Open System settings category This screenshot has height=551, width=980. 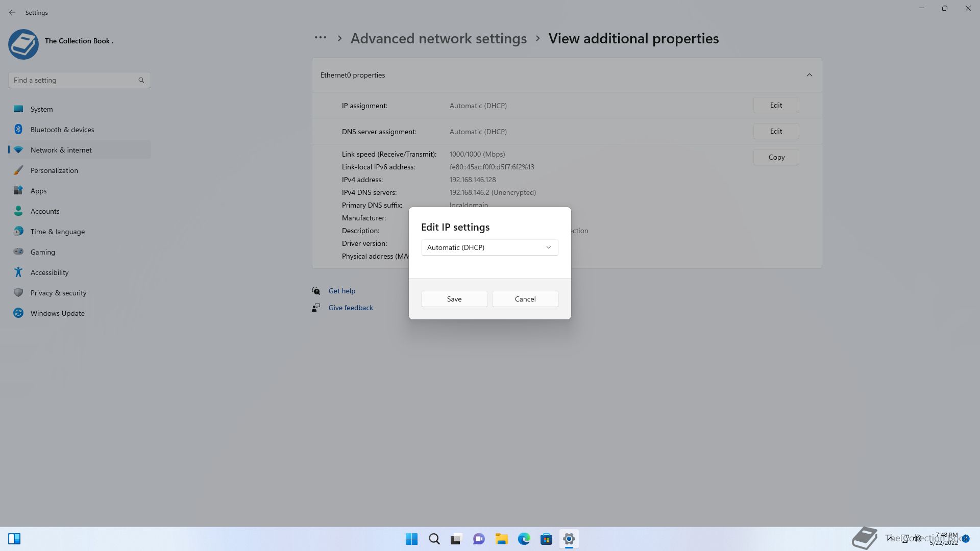41,109
